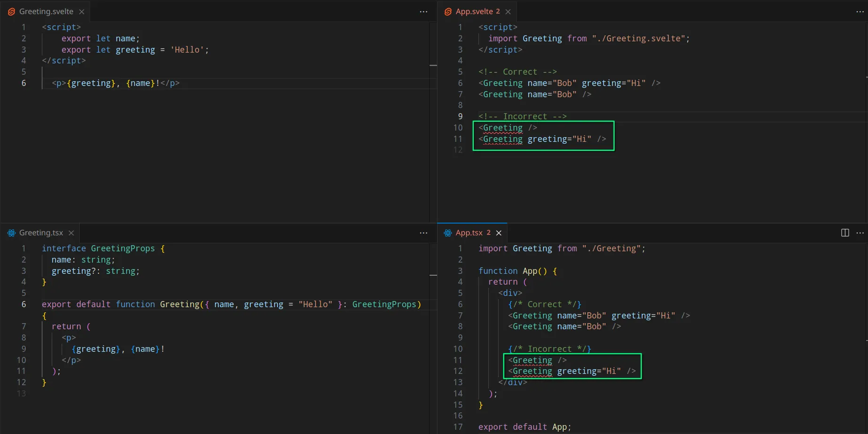Click '{greeting}, {name}!' in Greeting.tsx
The height and width of the screenshot is (434, 868).
click(118, 349)
